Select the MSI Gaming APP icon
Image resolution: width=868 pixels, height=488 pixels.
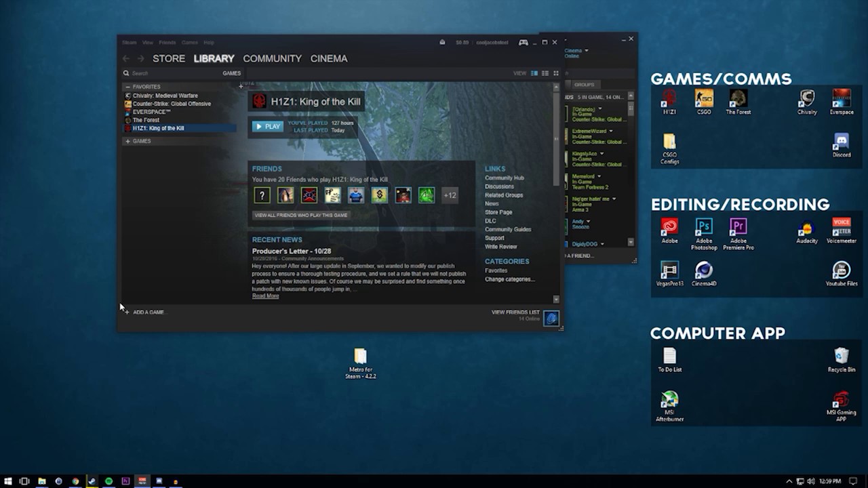[x=842, y=406]
